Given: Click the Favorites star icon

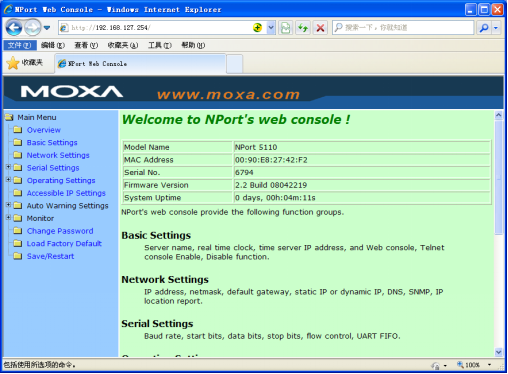Looking at the screenshot, I should pos(13,63).
